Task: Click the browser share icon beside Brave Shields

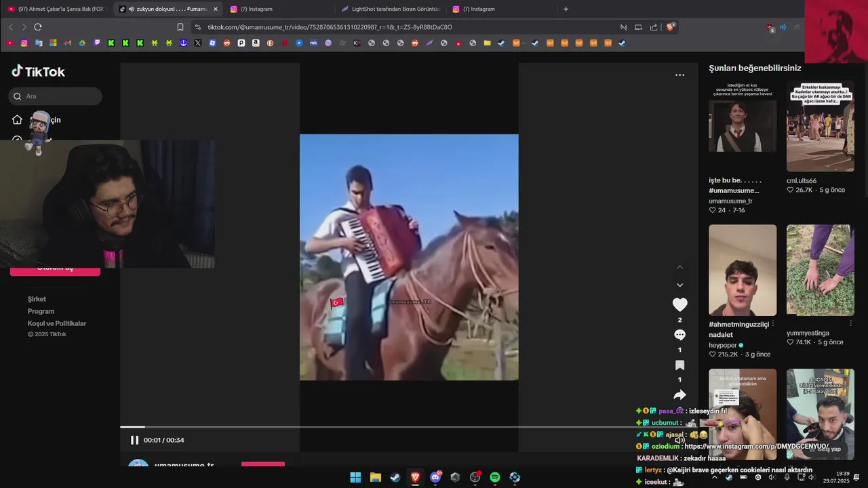Action: (654, 27)
